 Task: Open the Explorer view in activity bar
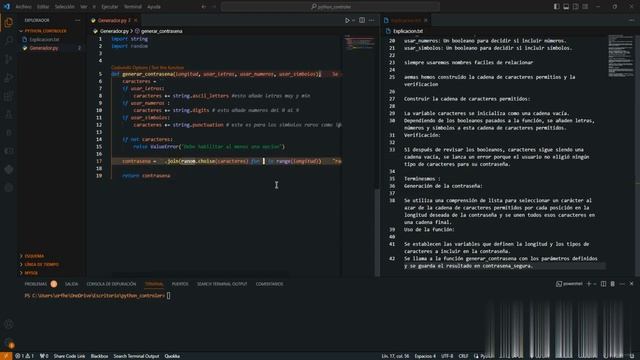tap(9, 22)
